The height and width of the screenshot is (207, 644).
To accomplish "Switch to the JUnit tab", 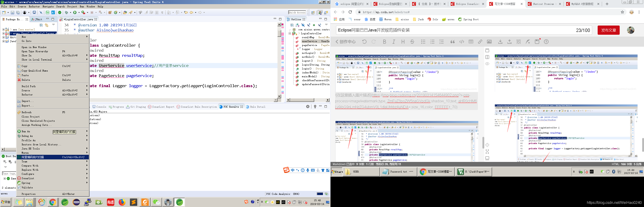I will (x=37, y=19).
